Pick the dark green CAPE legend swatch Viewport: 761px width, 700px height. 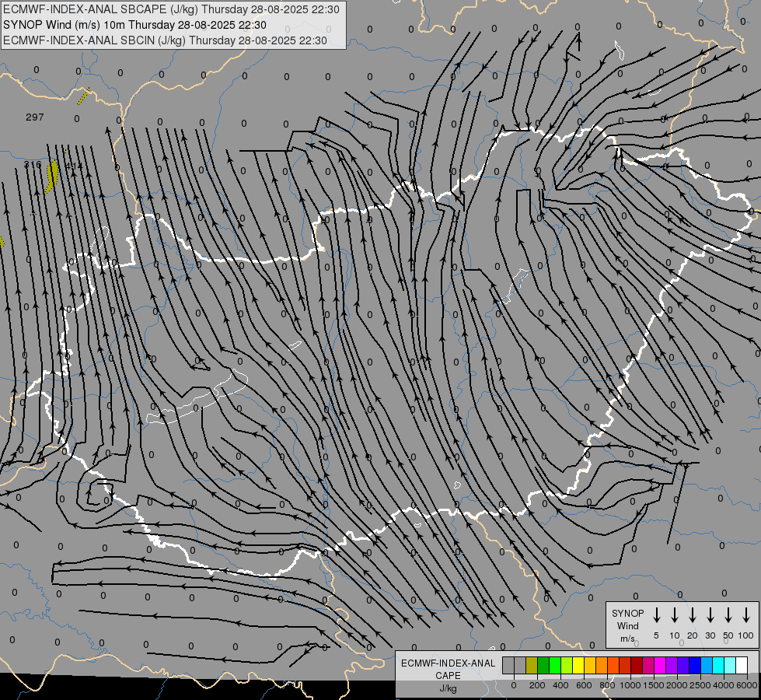pyautogui.click(x=543, y=665)
